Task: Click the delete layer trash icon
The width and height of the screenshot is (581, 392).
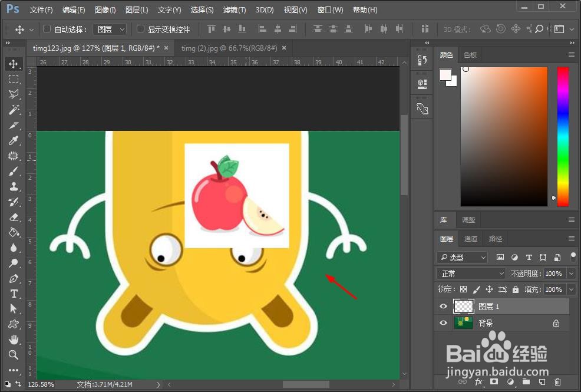Action: (557, 381)
